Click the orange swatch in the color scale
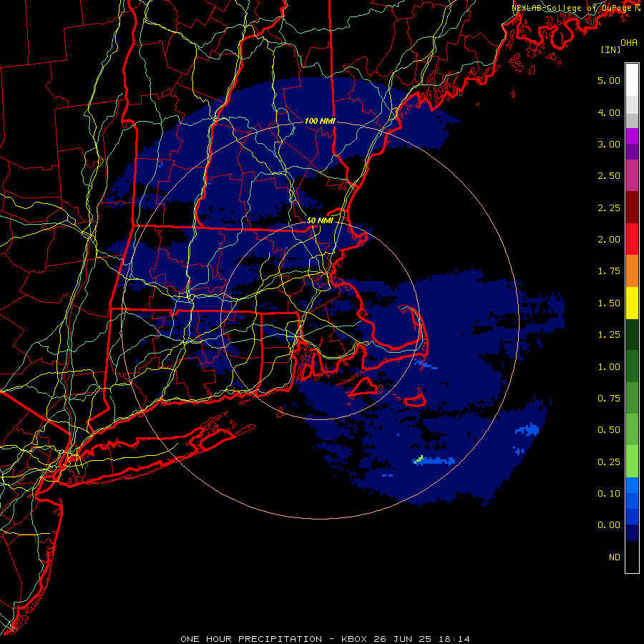 (632, 271)
